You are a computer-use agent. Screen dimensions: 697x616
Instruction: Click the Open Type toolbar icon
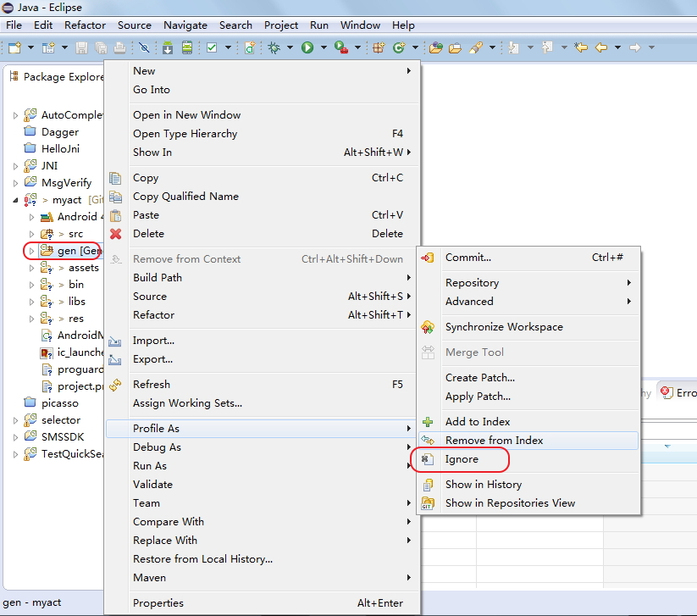coord(436,47)
